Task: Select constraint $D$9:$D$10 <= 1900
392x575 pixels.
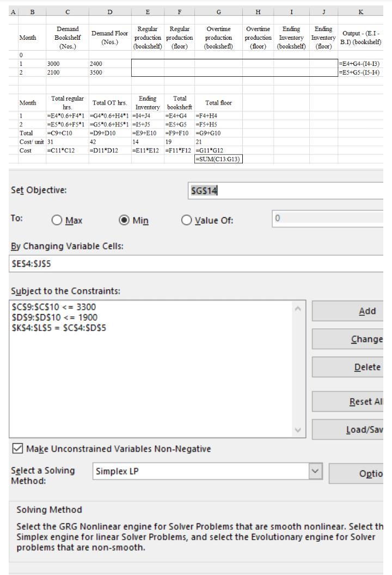Action: 54,317
